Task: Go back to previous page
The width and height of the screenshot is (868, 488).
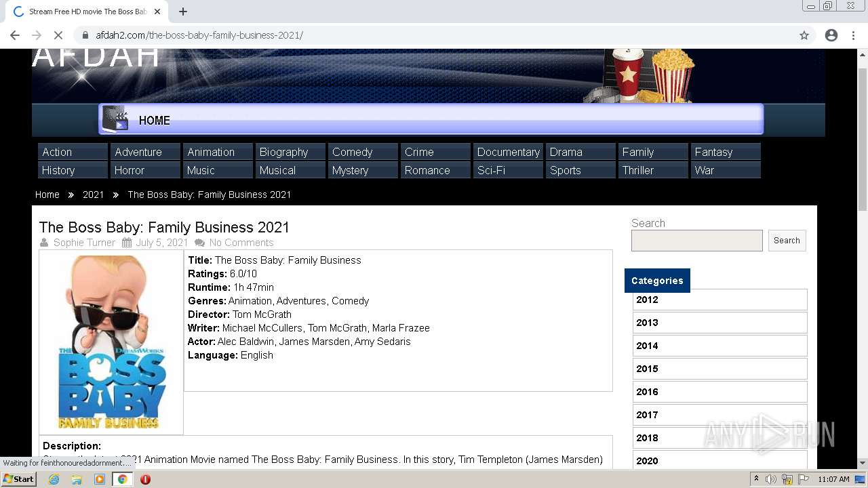Action: [15, 35]
